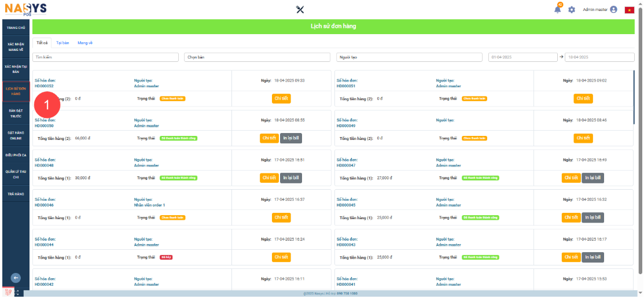Open Đặt hàng online in the sidebar
The image size is (644, 299).
coord(16,135)
